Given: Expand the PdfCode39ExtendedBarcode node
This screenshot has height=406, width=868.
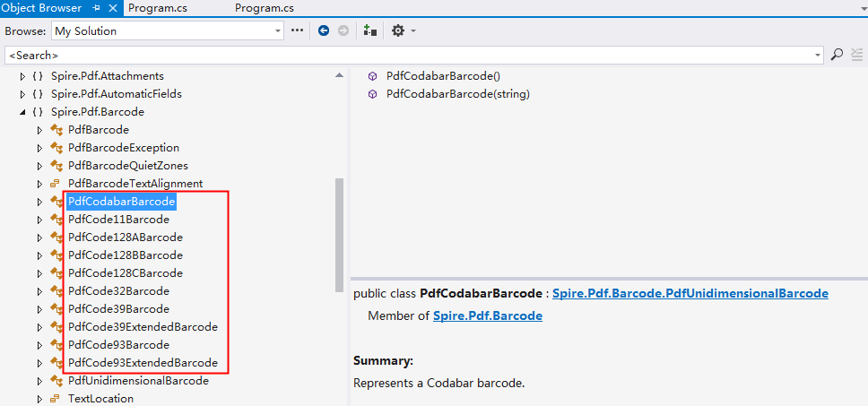Looking at the screenshot, I should pyautogui.click(x=39, y=327).
